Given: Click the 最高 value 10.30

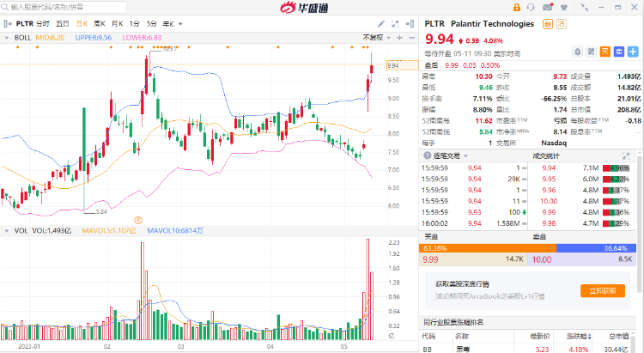Looking at the screenshot, I should 483,76.
